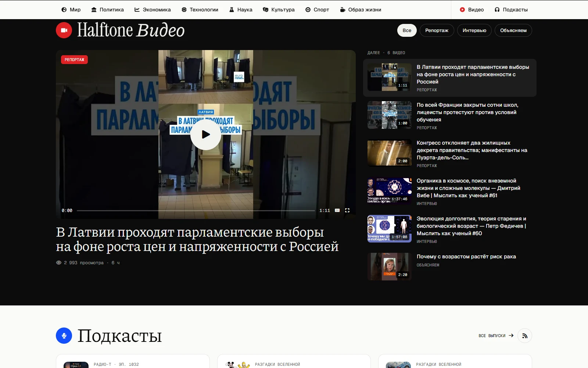Screen dimensions: 588x368
Task: Select the Конгресс отклоняет video title
Action: [472, 150]
